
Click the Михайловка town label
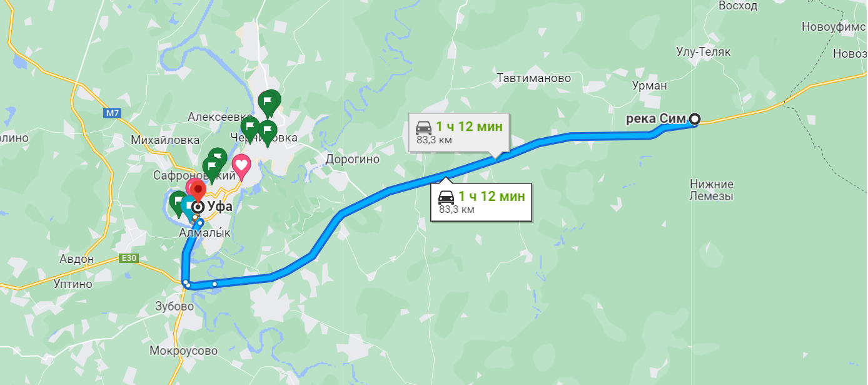tap(165, 140)
